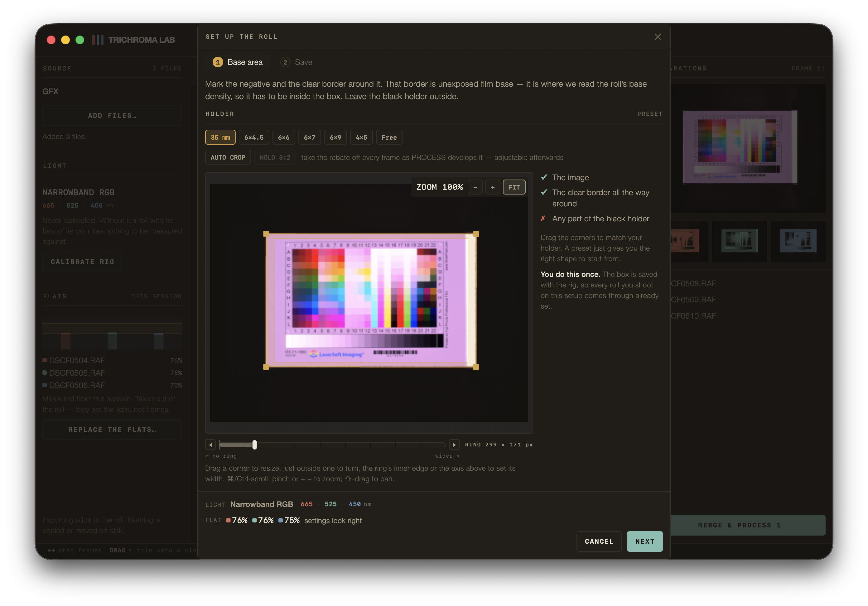The width and height of the screenshot is (868, 606).
Task: Click the NEXT button
Action: 644,541
